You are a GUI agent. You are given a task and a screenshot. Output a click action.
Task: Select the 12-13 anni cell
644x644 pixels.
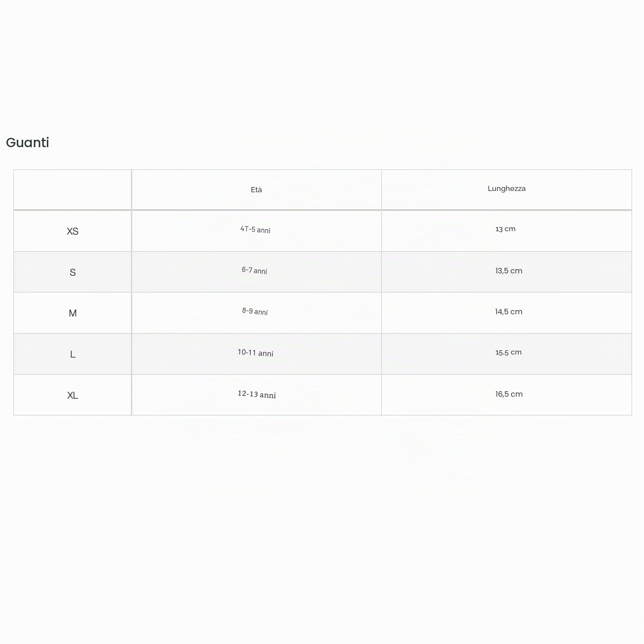coord(257,394)
